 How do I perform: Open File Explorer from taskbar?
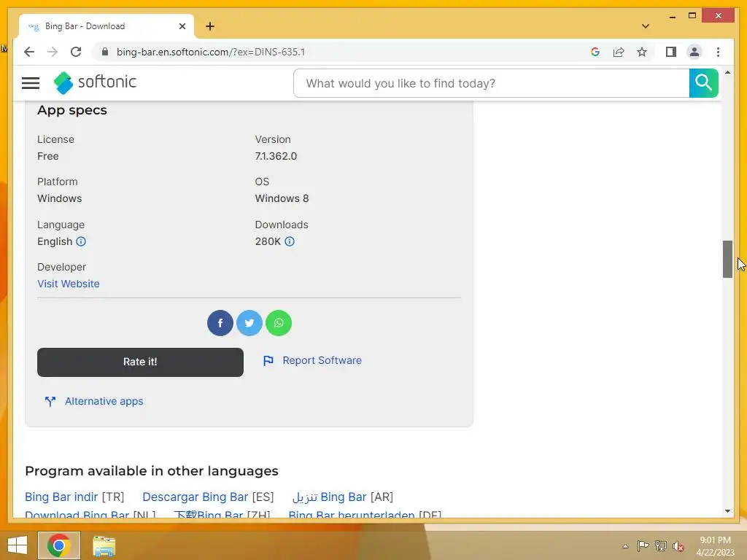104,545
